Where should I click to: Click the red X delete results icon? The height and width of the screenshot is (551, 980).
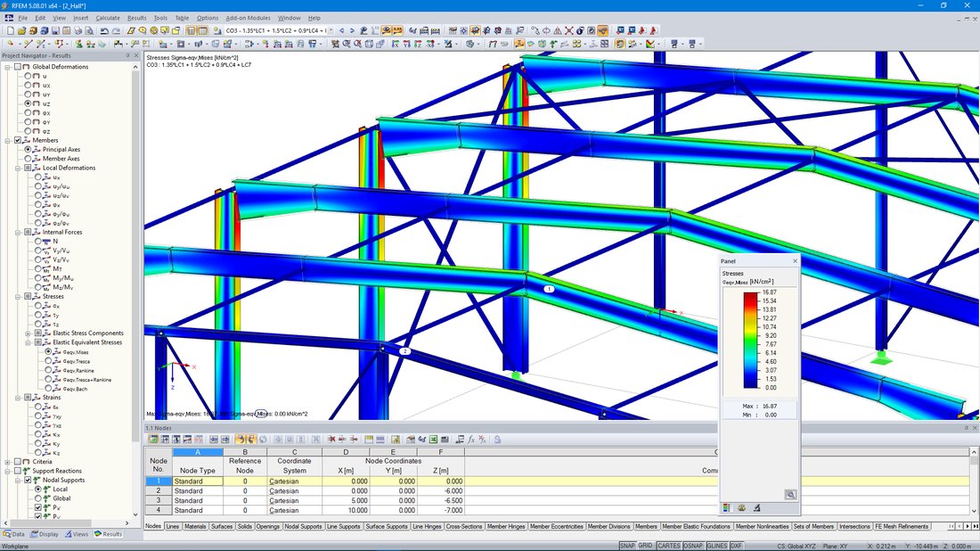click(568, 30)
